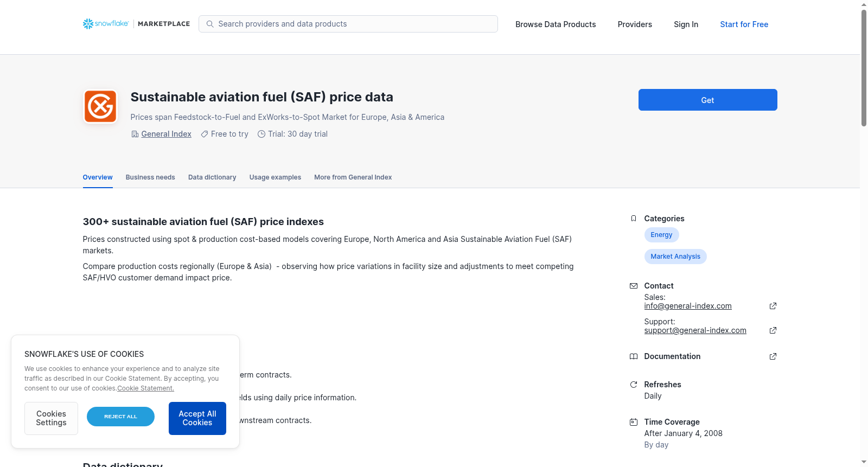Image resolution: width=868 pixels, height=467 pixels.
Task: Click the "SNOWFLAKE'S USE OF COOKIES" heading
Action: tap(84, 354)
